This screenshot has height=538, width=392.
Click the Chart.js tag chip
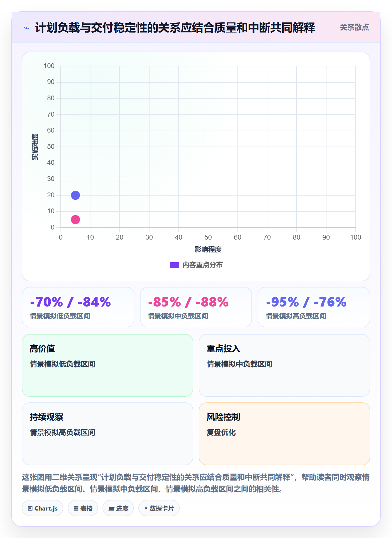[x=43, y=508]
